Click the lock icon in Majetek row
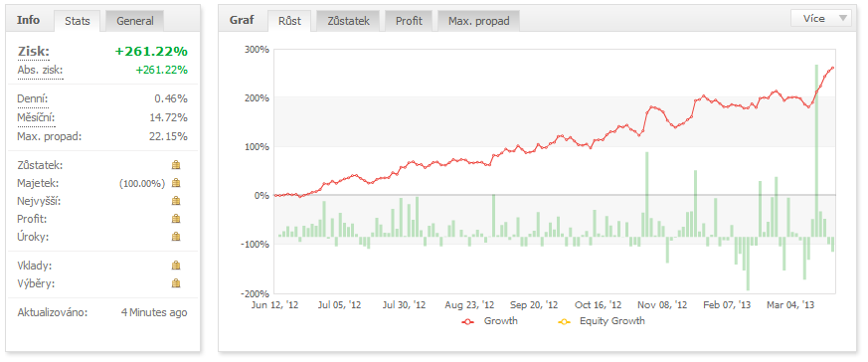This screenshot has width=868, height=362. click(176, 183)
